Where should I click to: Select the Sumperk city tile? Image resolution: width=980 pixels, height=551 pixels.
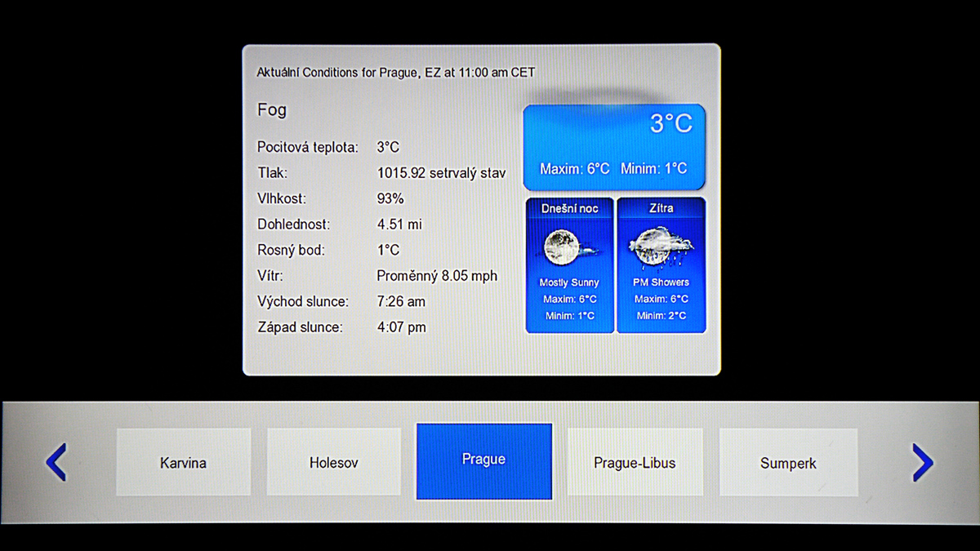point(788,462)
